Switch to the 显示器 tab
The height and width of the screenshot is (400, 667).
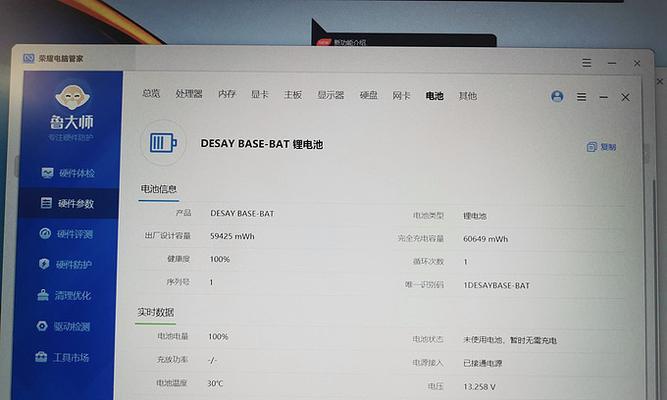(331, 95)
